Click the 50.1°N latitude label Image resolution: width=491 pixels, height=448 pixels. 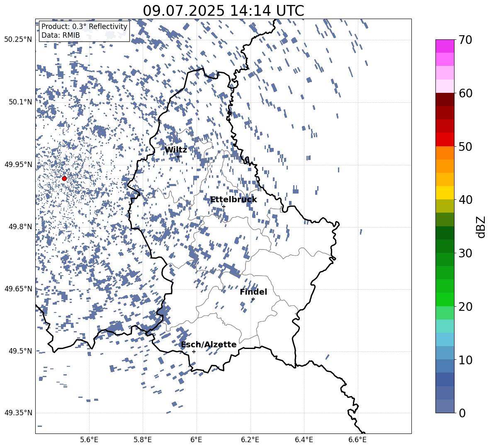(20, 102)
